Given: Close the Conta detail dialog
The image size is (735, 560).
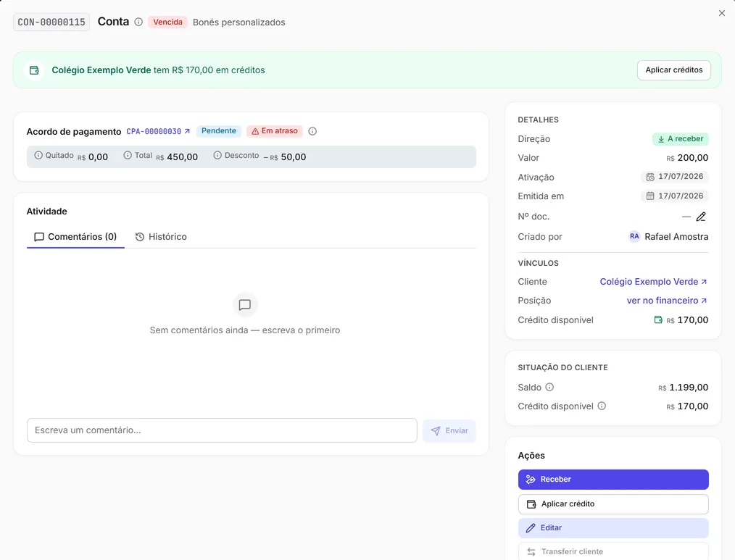Looking at the screenshot, I should tap(721, 13).
